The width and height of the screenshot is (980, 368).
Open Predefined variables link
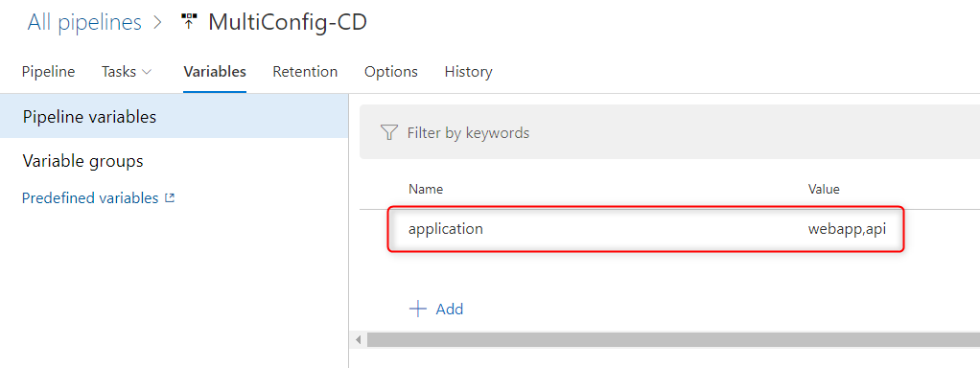[90, 198]
